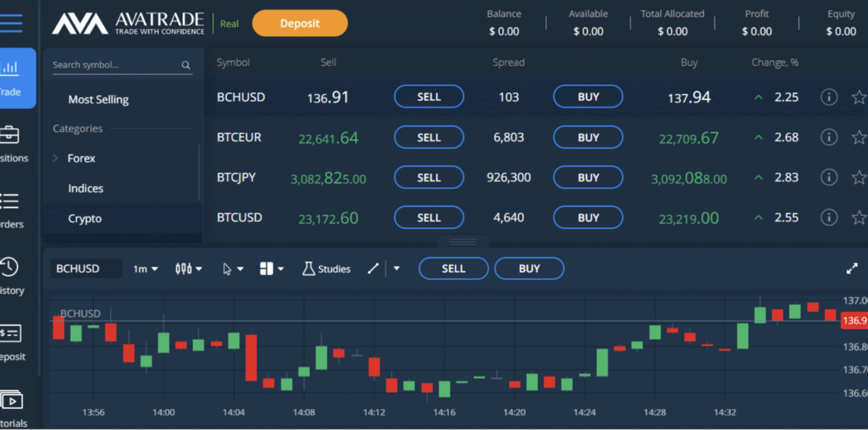Open the History clock icon
Viewport: 868px width, 430px height.
pyautogui.click(x=9, y=267)
